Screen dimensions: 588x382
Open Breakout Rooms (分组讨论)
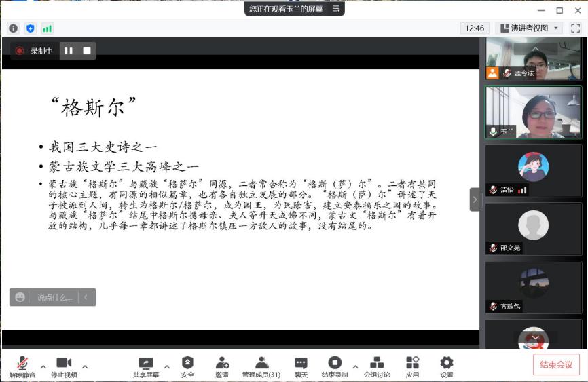[376, 366]
